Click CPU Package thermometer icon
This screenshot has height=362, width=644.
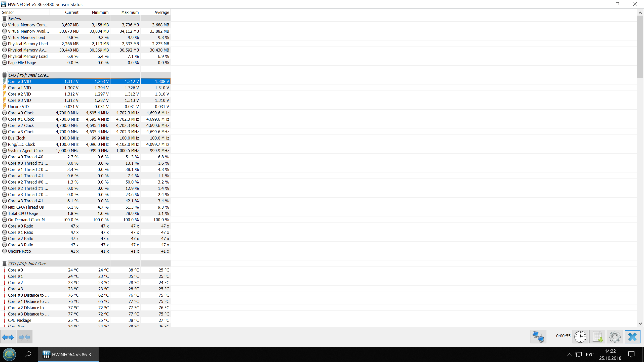click(4, 320)
